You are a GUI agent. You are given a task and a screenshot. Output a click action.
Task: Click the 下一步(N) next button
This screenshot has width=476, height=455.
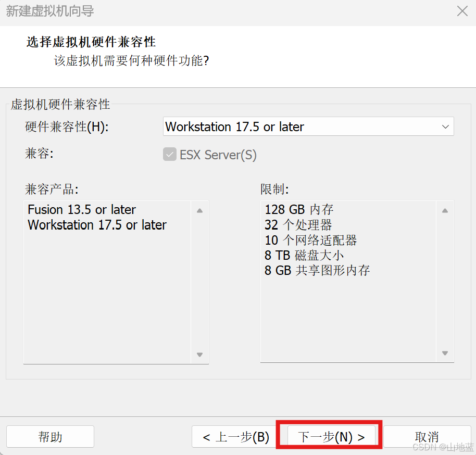[331, 436]
